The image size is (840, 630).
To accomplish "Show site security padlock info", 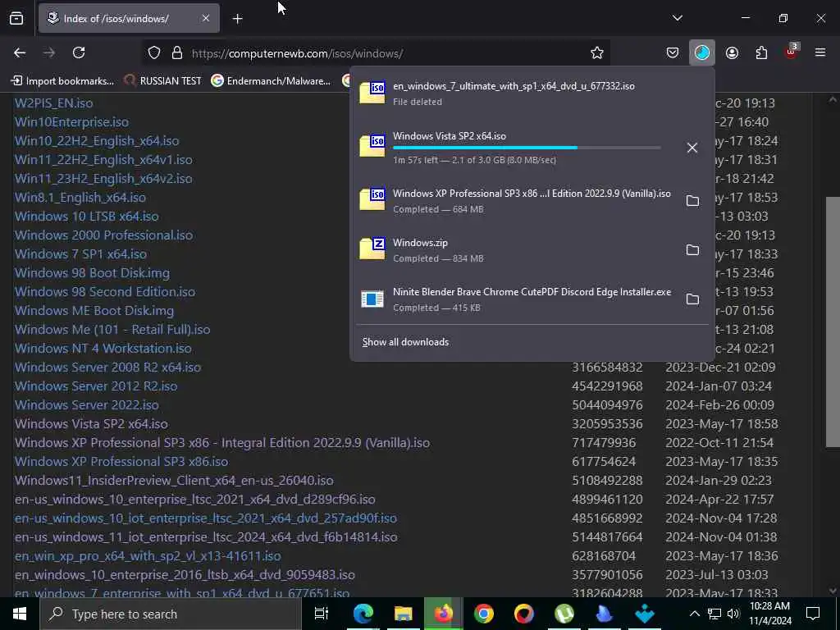I will pos(177,53).
